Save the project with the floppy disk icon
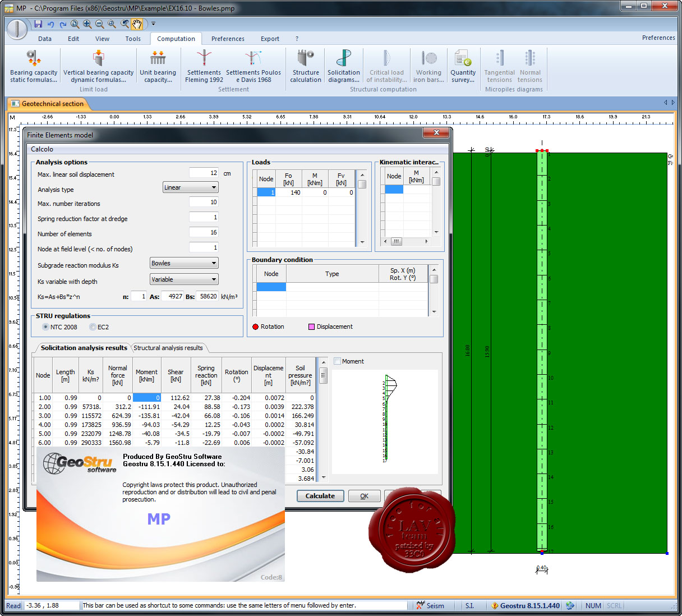Image resolution: width=682 pixels, height=616 pixels. click(38, 24)
